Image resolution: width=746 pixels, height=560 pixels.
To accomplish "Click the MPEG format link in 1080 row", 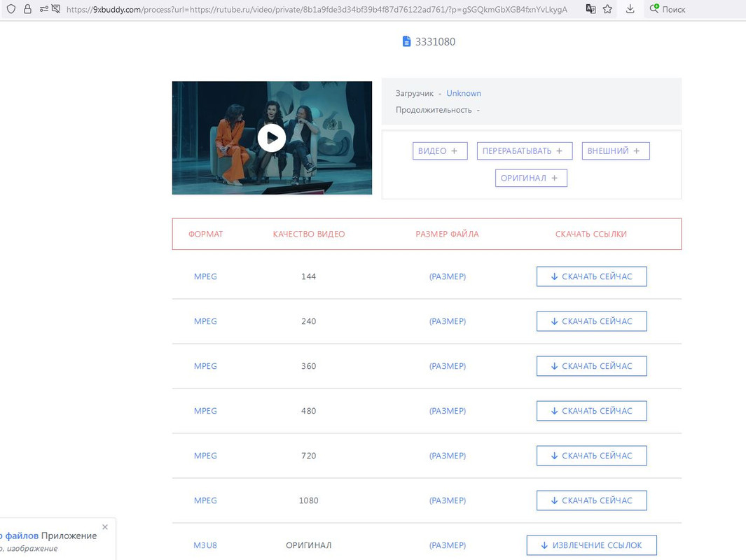I will click(205, 500).
